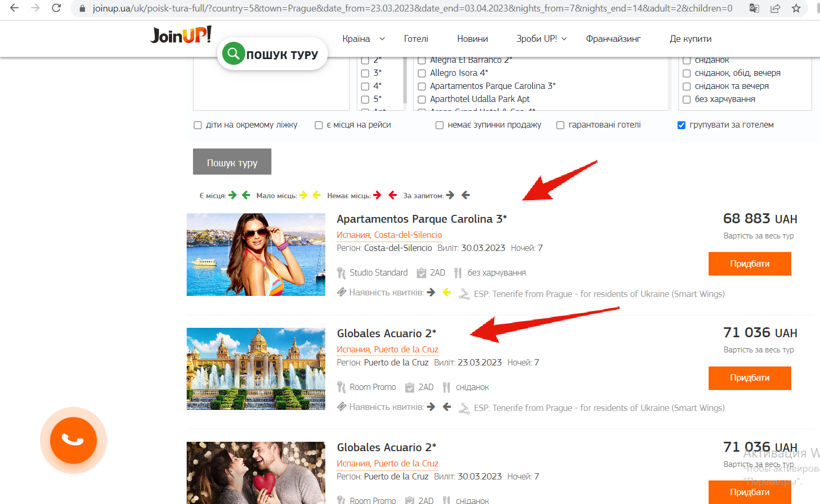Click the star rating list scrollbar
The height and width of the screenshot is (504, 820).
(405, 79)
